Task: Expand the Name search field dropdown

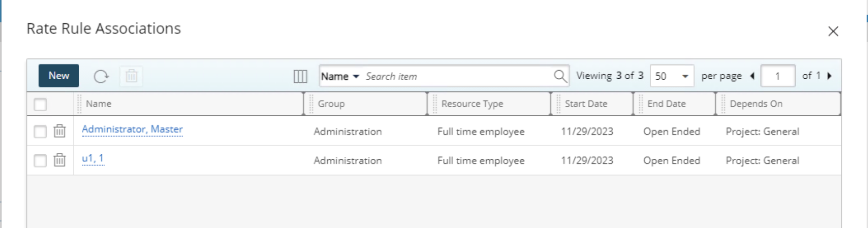Action: 340,76
